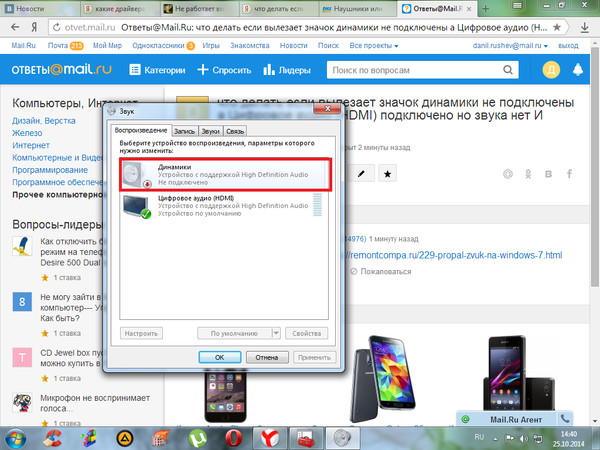
Task: Click "Спросить" to ask question
Action: [224, 70]
